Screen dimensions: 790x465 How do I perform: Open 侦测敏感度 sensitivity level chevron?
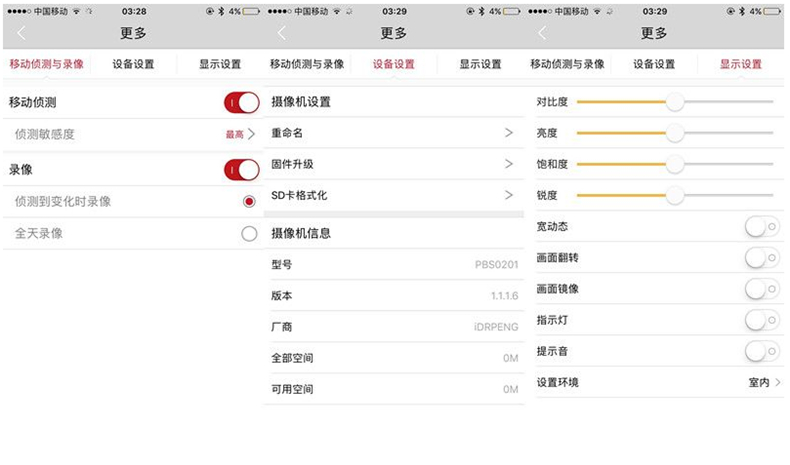(x=251, y=134)
